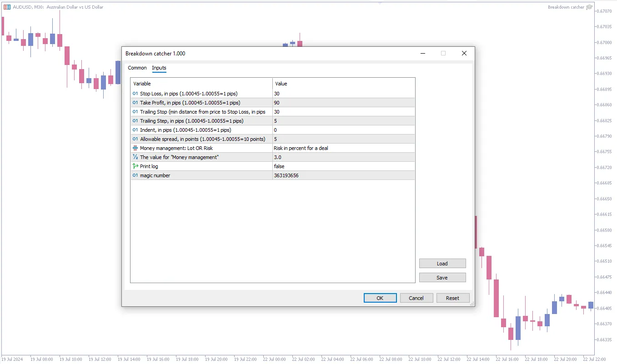617x364 pixels.
Task: Edit the Trailing Step value 5
Action: (343, 121)
